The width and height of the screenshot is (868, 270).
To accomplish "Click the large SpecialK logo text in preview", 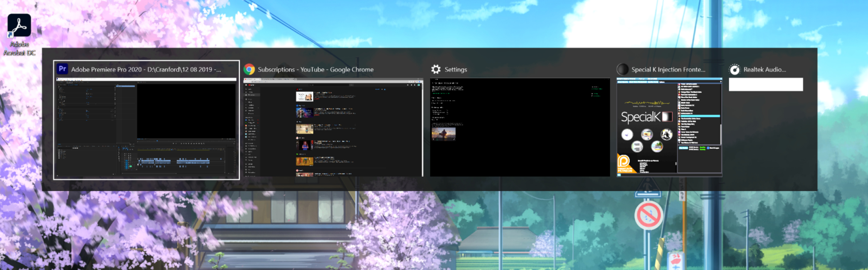I will [641, 117].
